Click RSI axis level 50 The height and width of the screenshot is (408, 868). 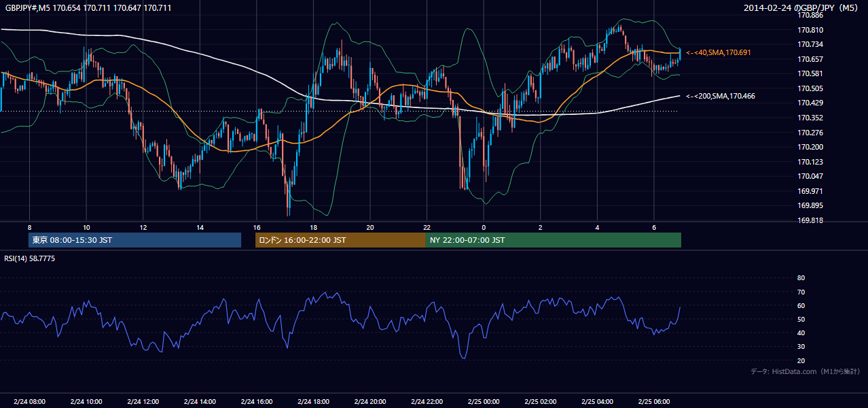801,320
